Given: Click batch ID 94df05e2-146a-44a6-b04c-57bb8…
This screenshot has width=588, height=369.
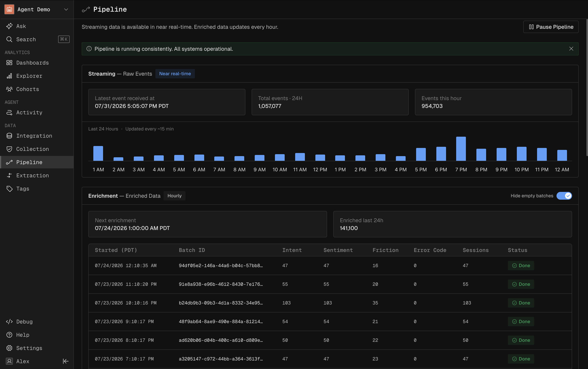Looking at the screenshot, I should [221, 266].
